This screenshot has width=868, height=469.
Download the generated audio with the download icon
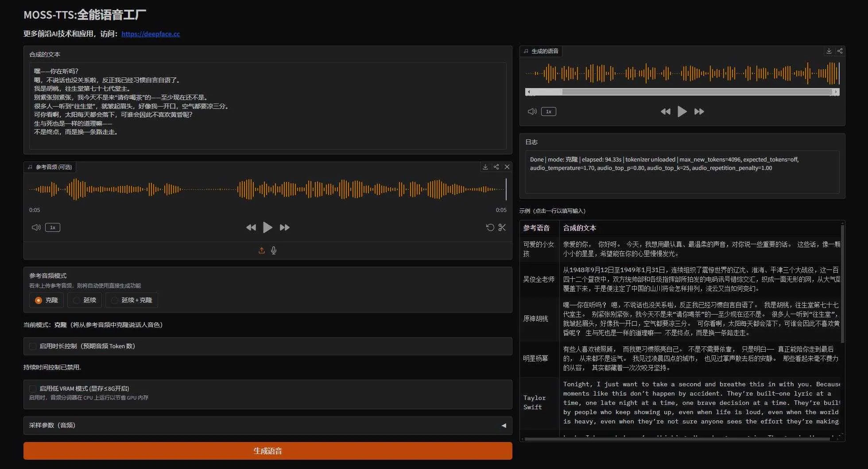tap(829, 51)
